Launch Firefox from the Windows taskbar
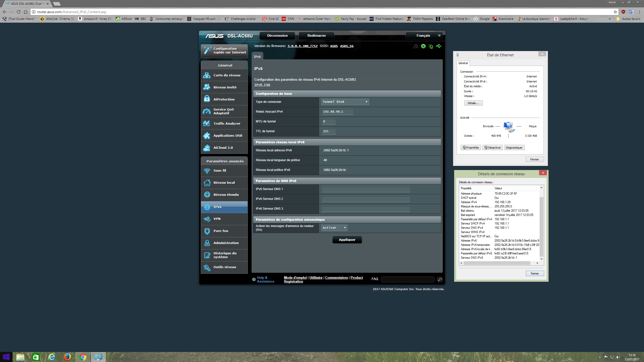Image resolution: width=644 pixels, height=362 pixels. coord(67,357)
